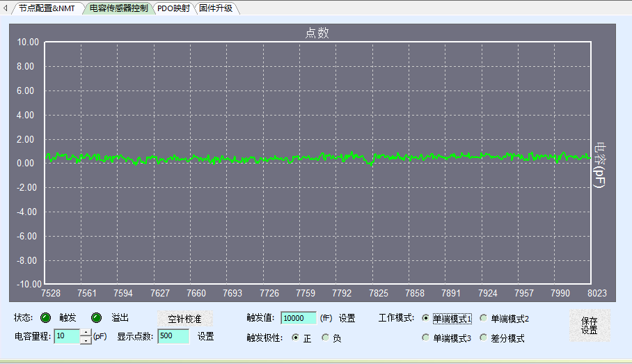Choose 单端模式2 work mode
632x364 pixels.
(484, 319)
